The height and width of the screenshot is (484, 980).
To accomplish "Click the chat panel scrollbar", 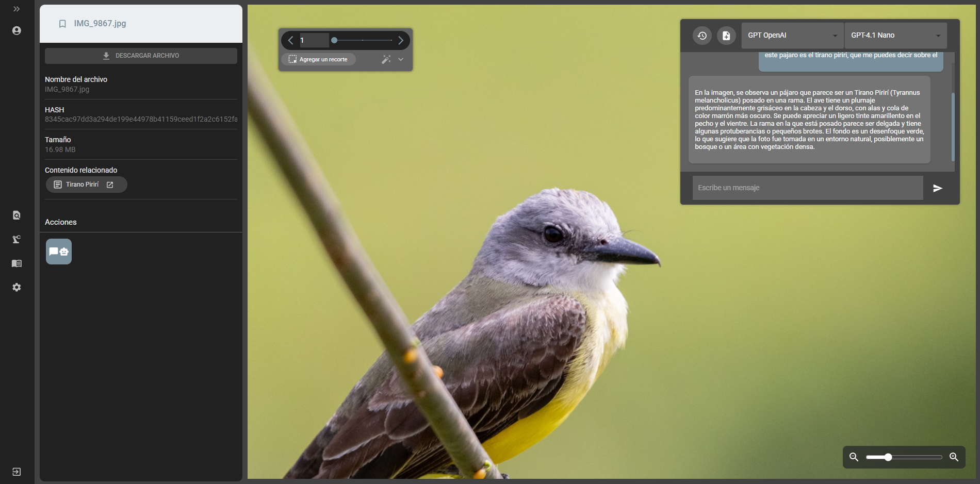I will (953, 127).
